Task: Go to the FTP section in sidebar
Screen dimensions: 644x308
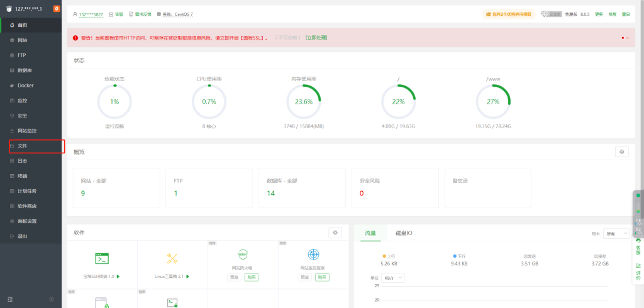Action: pos(31,55)
